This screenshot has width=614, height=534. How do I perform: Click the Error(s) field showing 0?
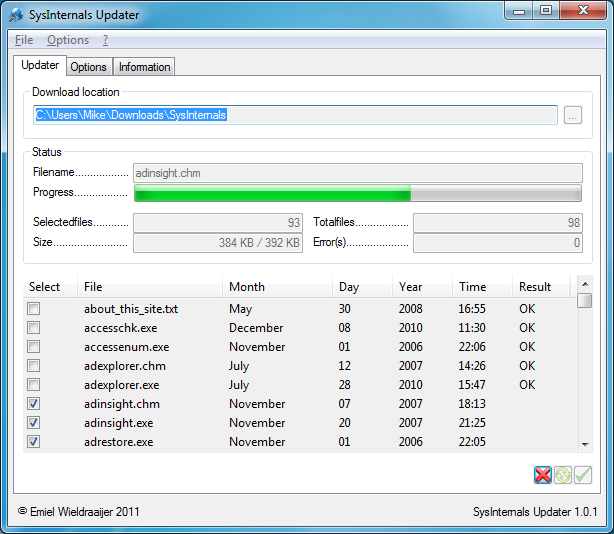(x=498, y=243)
